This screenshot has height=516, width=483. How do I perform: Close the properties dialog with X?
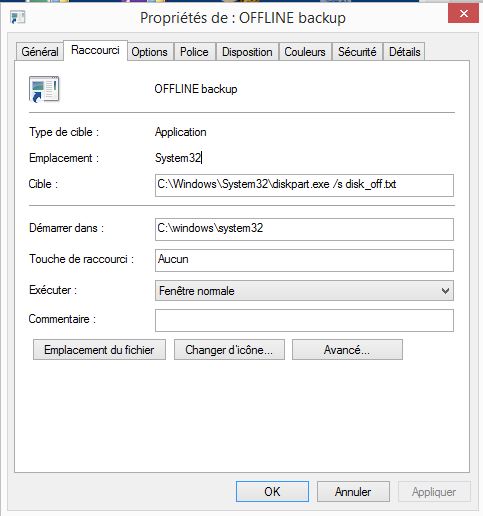(463, 14)
